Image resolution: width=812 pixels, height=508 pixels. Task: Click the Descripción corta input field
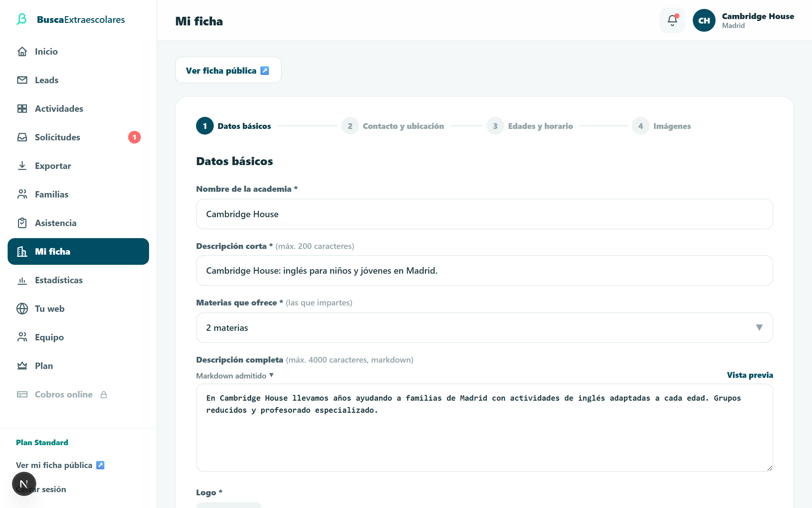point(484,271)
